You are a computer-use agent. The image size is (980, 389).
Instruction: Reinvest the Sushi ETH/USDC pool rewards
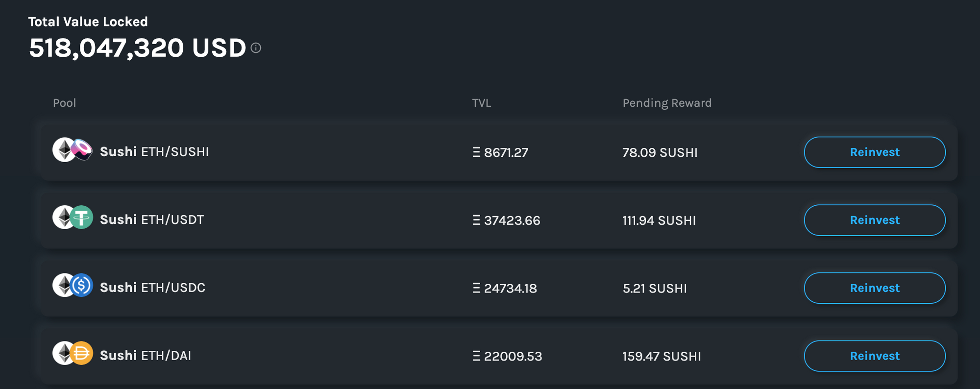click(875, 288)
